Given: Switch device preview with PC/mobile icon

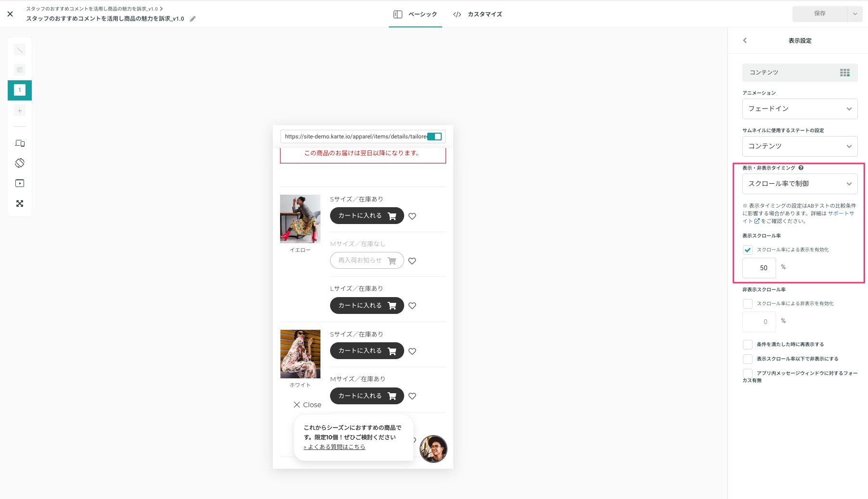Looking at the screenshot, I should (20, 143).
